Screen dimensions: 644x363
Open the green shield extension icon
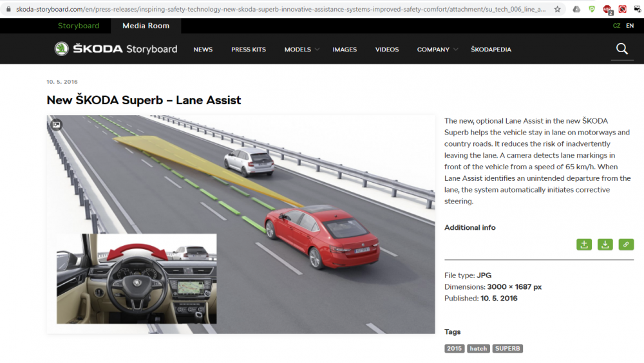click(x=591, y=9)
